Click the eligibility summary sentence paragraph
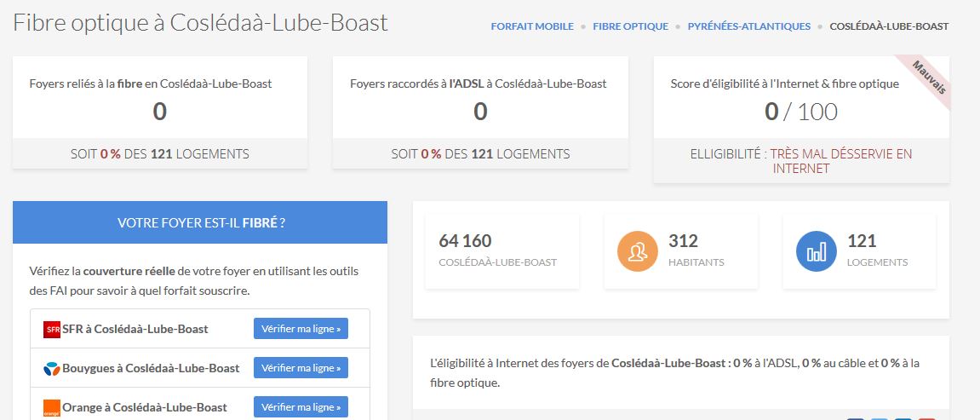 [674, 372]
